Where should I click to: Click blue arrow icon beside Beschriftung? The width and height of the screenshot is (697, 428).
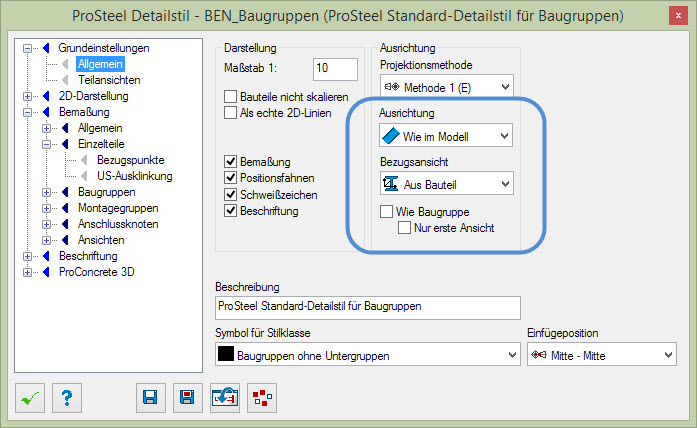pos(46,256)
